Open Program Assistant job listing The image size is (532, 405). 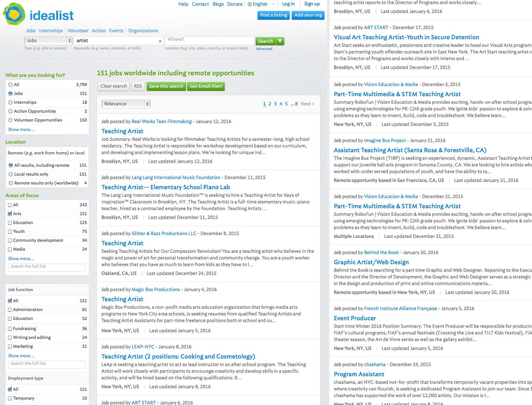359,374
